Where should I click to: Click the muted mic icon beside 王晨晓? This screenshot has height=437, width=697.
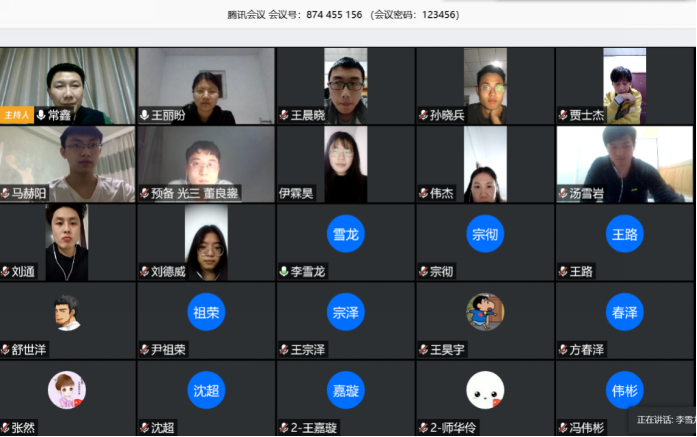284,115
